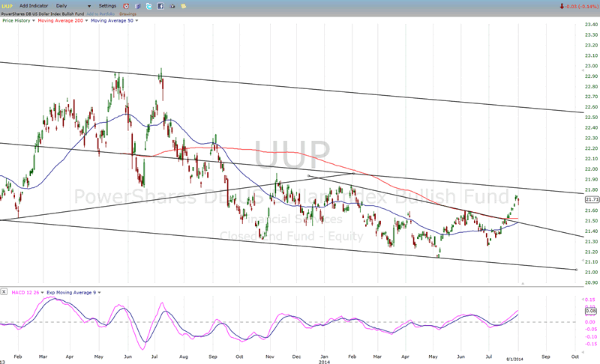Click the Add to Portfolio link
The height and width of the screenshot is (364, 600).
click(x=100, y=14)
